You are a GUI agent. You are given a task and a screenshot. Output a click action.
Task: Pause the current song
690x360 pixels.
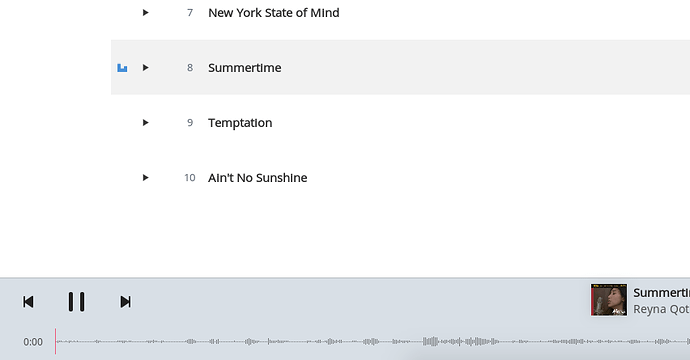click(x=77, y=302)
